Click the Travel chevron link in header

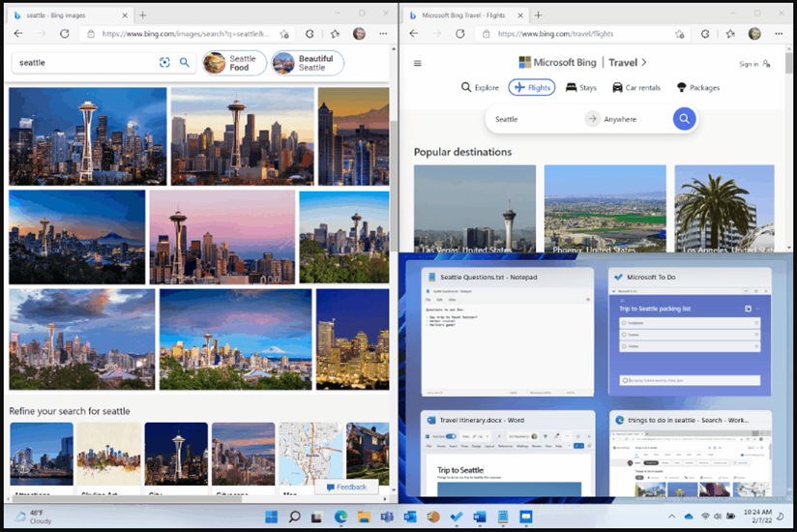pos(628,63)
